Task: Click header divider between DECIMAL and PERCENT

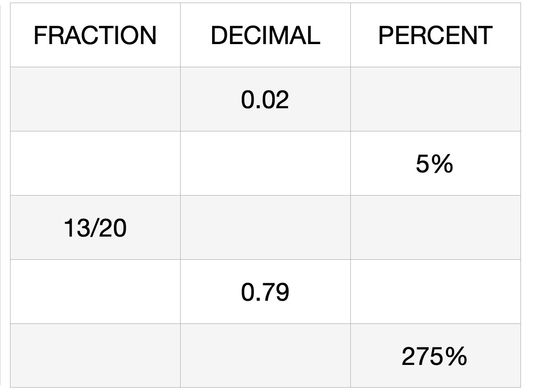Action: click(x=350, y=35)
